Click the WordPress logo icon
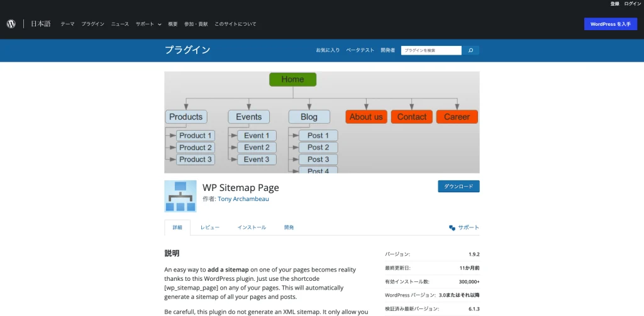 coord(11,24)
